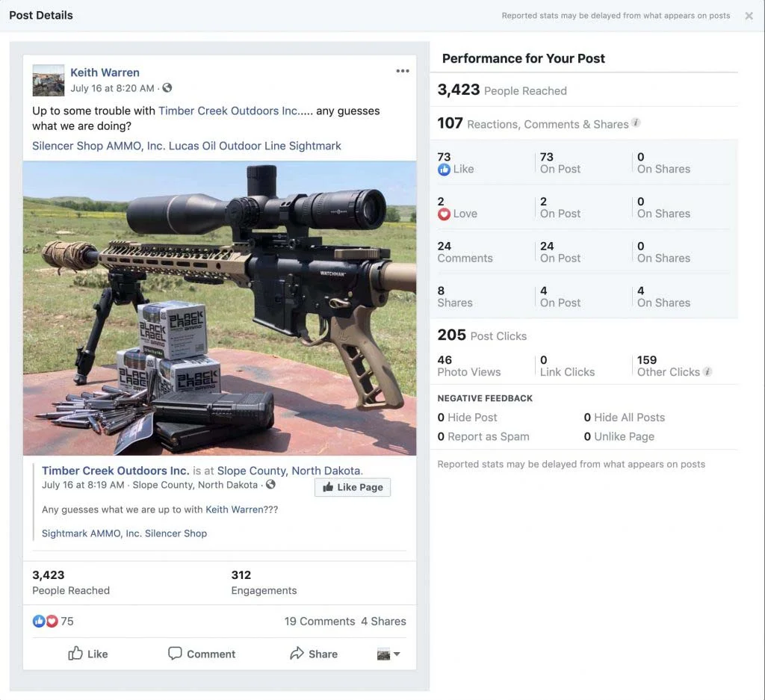Show the 19 Comments on the post
This screenshot has width=765, height=700.
(x=320, y=622)
